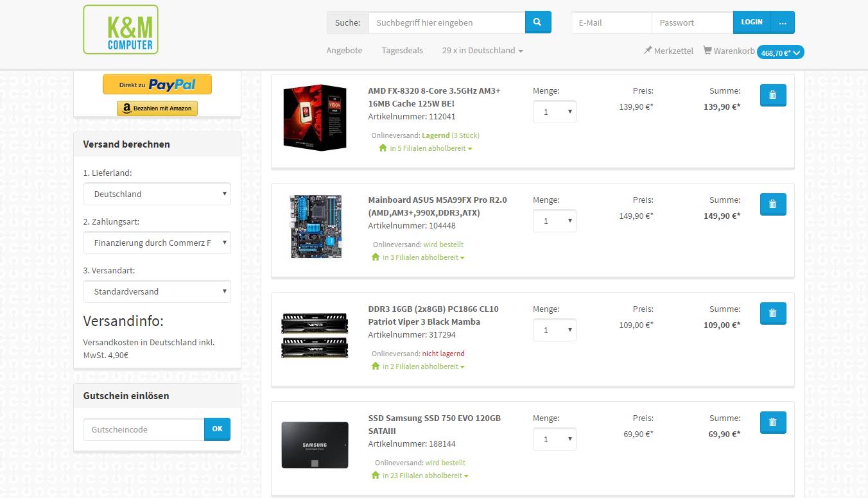
Task: Open the Lieferland Deutschland dropdown
Action: point(157,194)
